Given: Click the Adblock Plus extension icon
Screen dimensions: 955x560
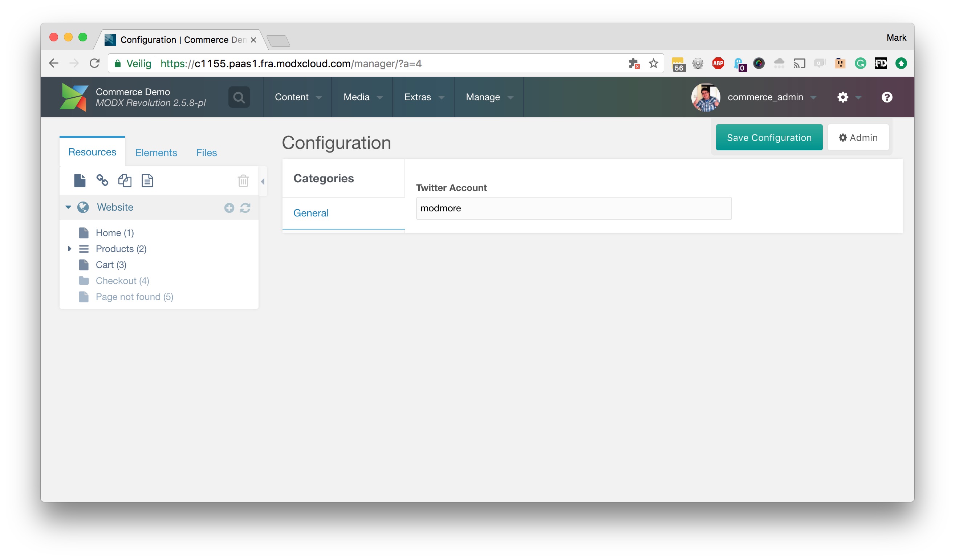Looking at the screenshot, I should [718, 63].
